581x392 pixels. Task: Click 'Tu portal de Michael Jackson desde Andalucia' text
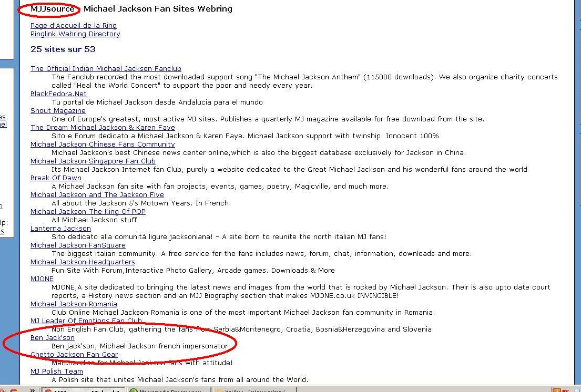coord(157,102)
